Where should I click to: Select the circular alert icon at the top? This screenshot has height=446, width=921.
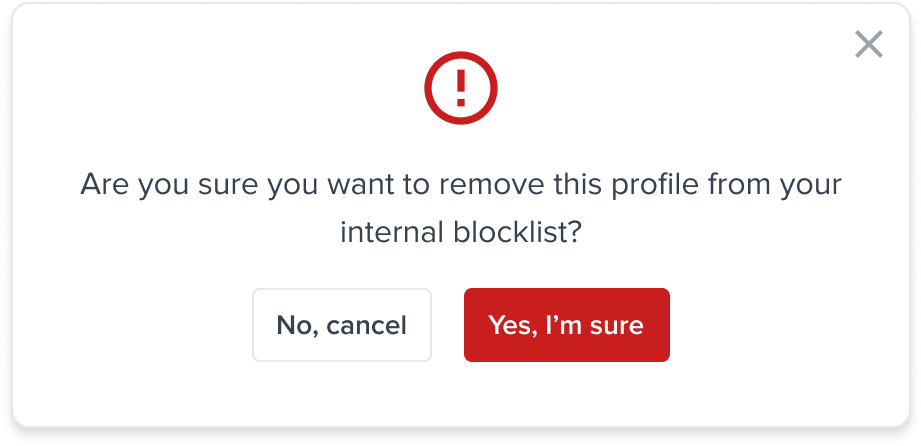coord(460,90)
